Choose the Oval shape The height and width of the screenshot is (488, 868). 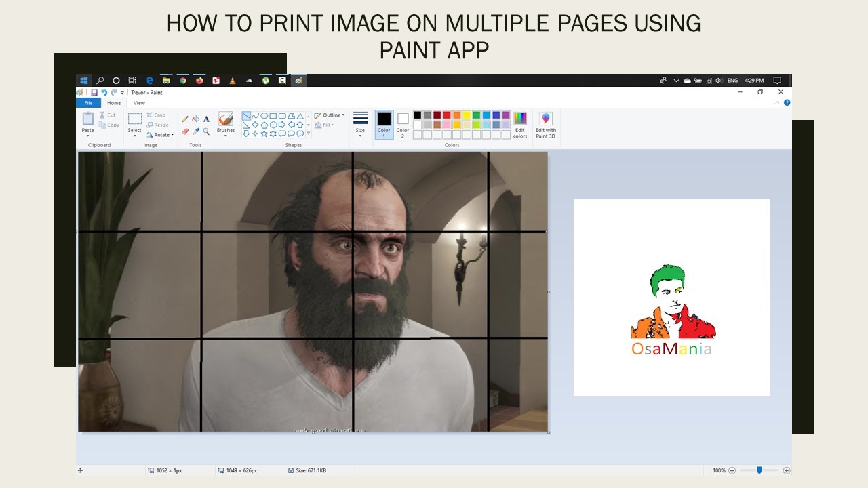(264, 116)
